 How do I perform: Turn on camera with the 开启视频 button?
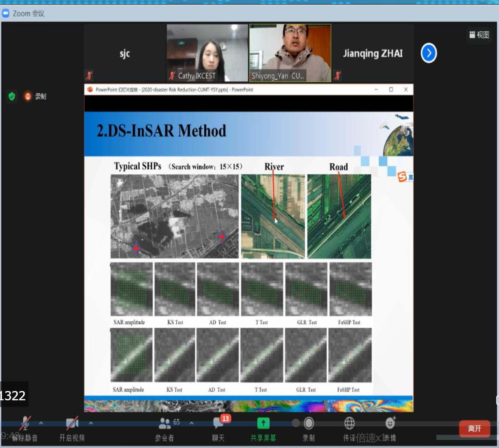(72, 428)
